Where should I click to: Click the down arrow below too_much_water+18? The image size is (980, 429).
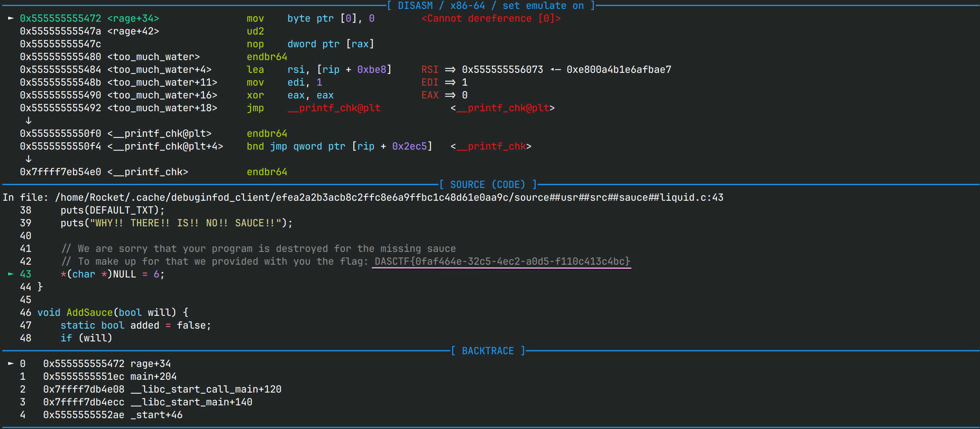tap(28, 121)
